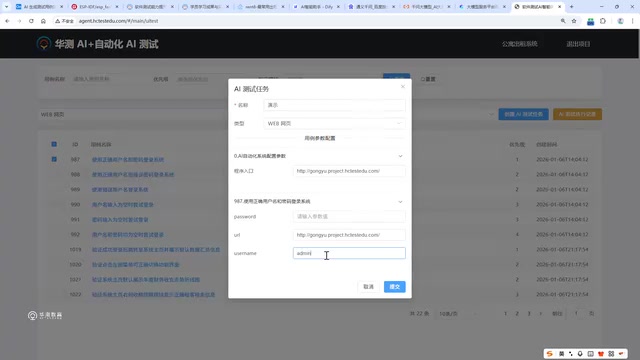Open test case link in row 990

(122, 204)
